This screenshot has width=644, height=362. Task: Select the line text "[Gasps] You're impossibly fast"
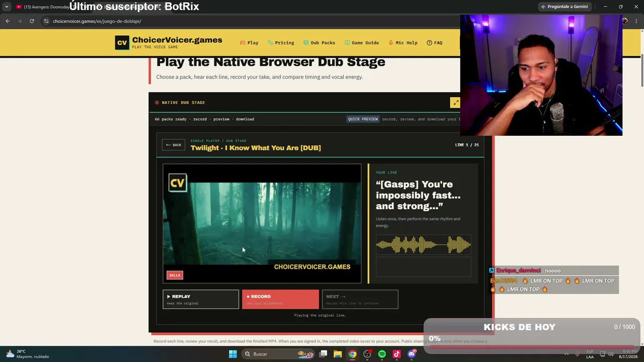click(x=418, y=190)
